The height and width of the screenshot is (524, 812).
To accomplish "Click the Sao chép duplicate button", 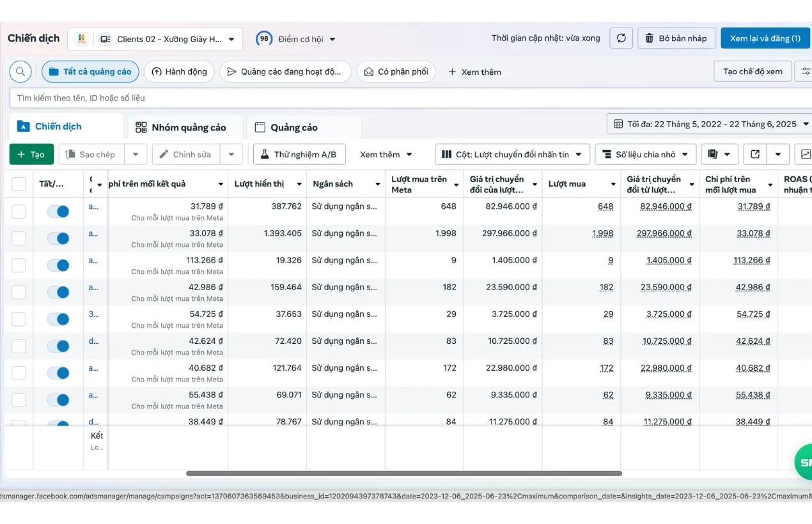I will pos(91,154).
